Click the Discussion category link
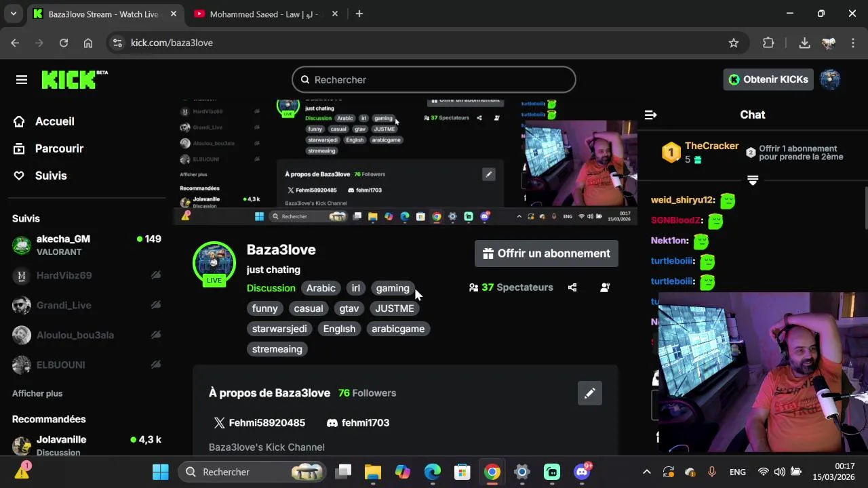Viewport: 868px width, 488px height. point(271,288)
